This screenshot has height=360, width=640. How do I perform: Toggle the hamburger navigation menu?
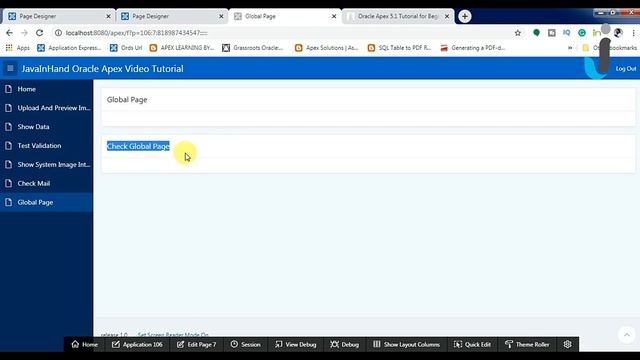pos(10,68)
